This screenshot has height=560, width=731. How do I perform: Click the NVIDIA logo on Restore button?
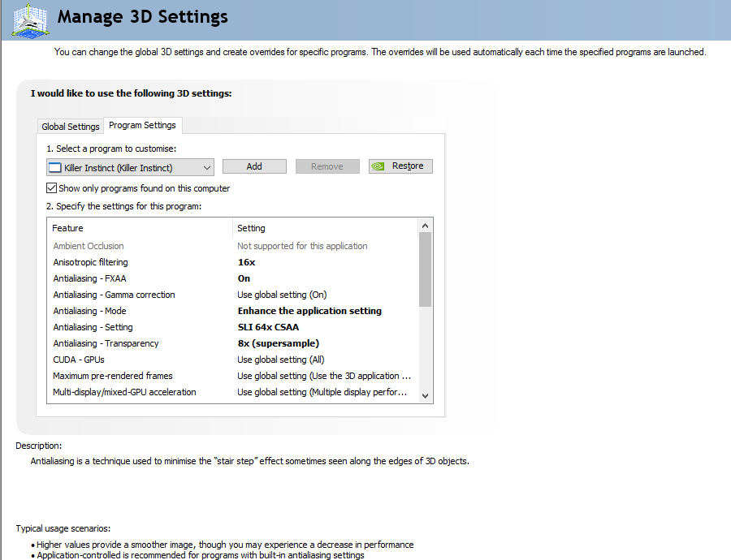click(x=378, y=166)
